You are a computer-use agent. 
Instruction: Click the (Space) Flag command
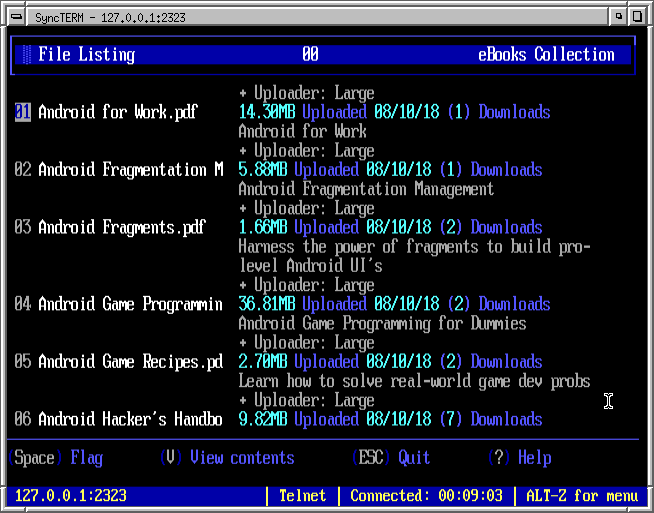coord(55,458)
